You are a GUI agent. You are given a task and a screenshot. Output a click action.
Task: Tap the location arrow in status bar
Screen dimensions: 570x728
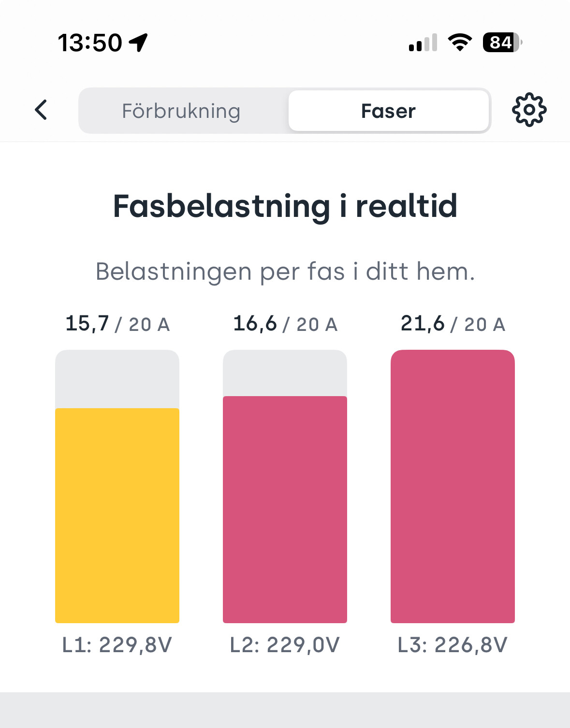coord(138,43)
